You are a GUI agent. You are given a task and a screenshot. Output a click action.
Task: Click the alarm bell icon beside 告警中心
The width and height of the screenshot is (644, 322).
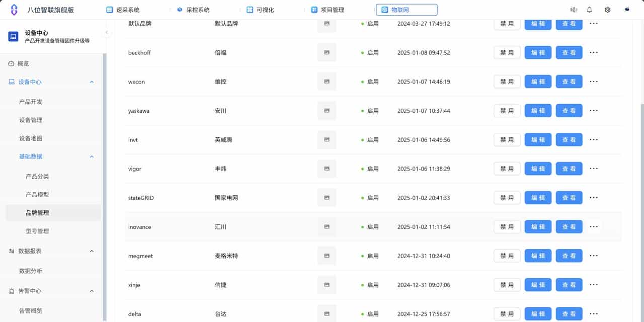[12, 291]
